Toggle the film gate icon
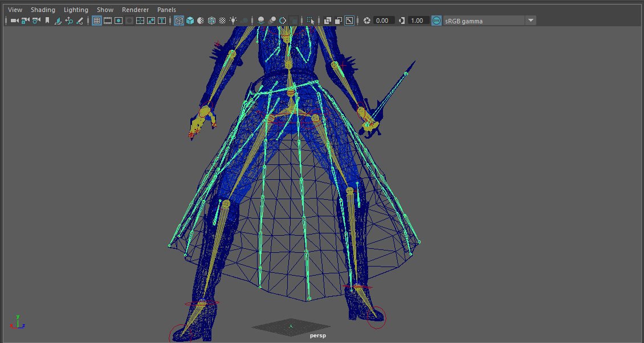The image size is (644, 343). pos(108,21)
